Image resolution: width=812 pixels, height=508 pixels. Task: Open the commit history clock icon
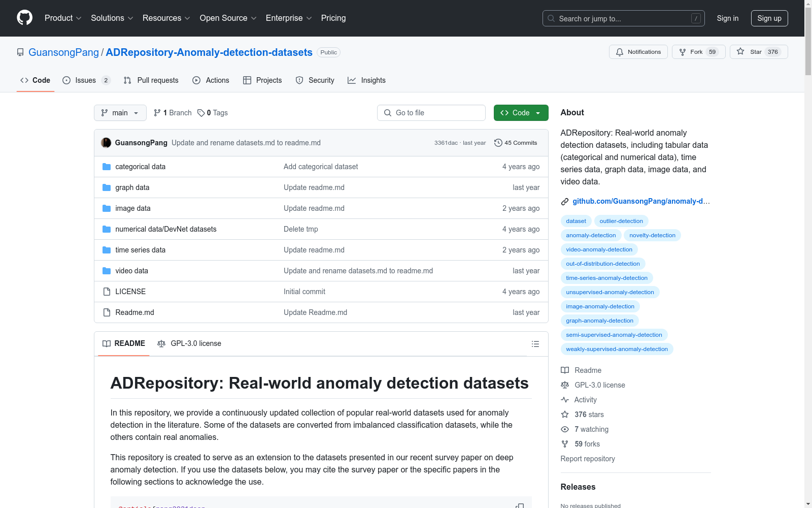[x=498, y=143]
